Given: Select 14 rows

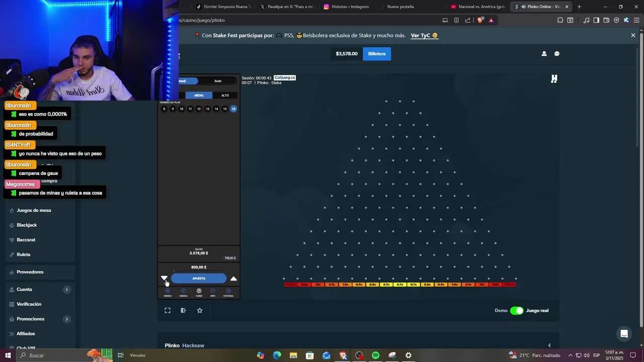Looking at the screenshot, I should coord(216,109).
